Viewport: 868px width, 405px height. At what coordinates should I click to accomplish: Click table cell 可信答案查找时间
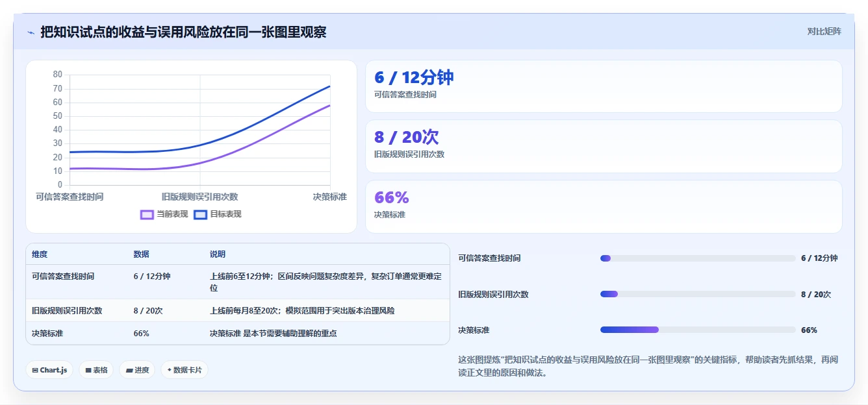63,276
